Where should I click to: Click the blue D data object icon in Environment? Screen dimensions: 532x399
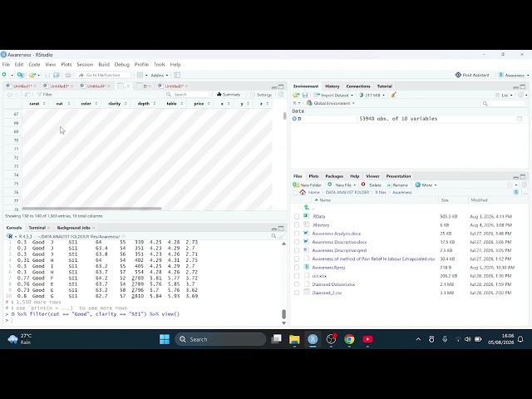pos(294,119)
